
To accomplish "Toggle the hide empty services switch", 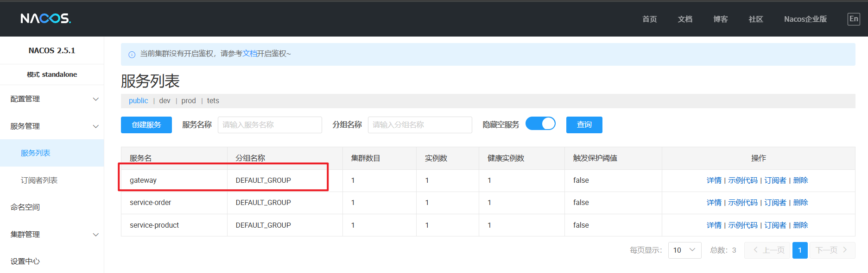I will coord(540,124).
